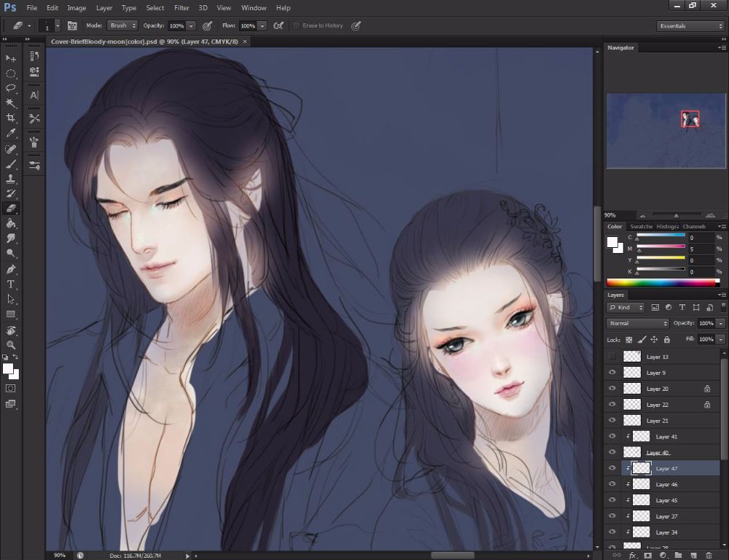Select the History Brush tool
Image resolution: width=729 pixels, height=560 pixels.
(x=11, y=193)
